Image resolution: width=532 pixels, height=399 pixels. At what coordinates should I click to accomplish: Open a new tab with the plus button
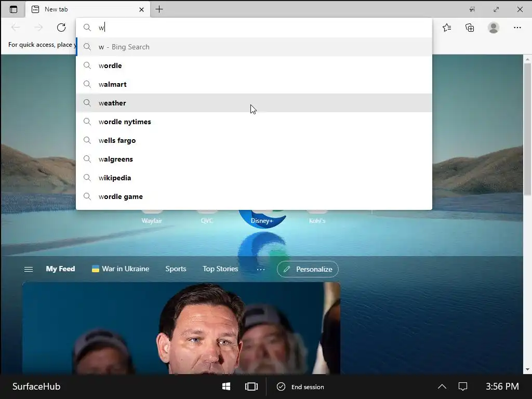(159, 9)
